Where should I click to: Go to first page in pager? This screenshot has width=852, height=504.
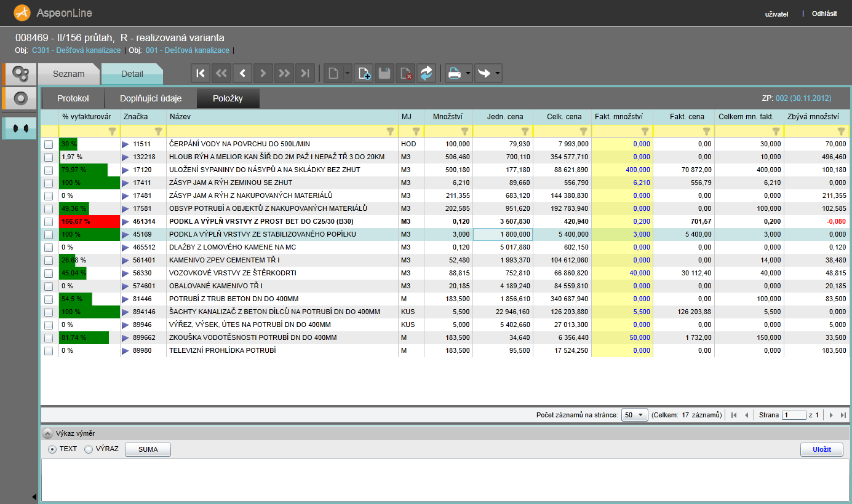pos(734,415)
